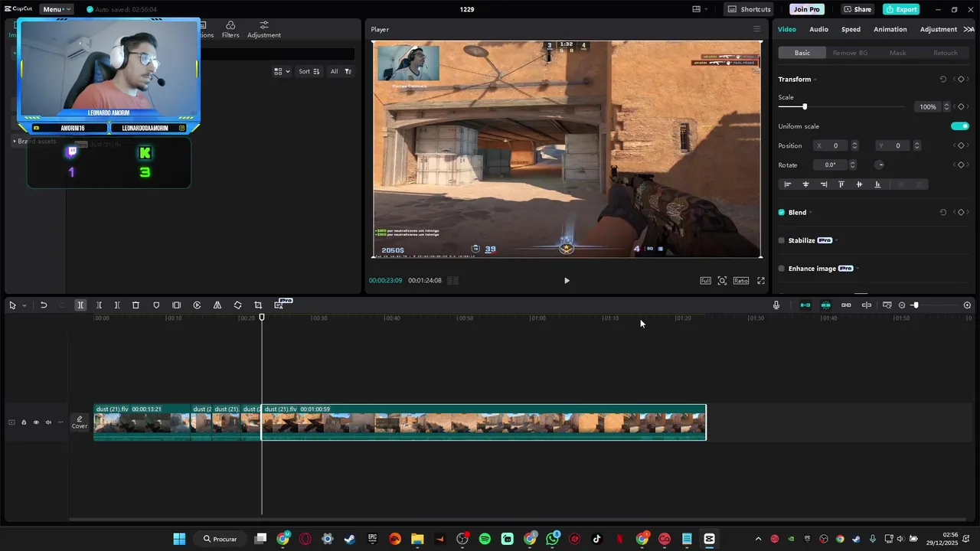Click the microphone Record voiceover icon
The width and height of the screenshot is (980, 551).
coord(776,305)
